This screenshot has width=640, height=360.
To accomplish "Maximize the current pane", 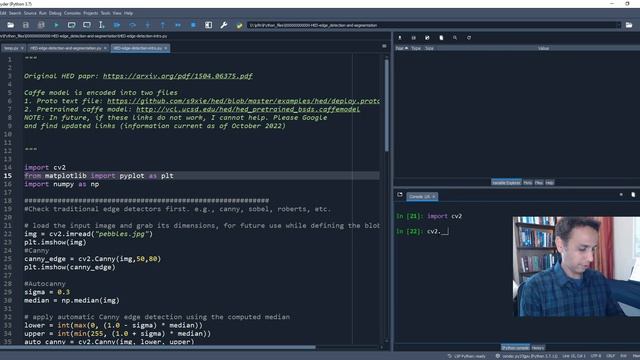I will (x=209, y=25).
